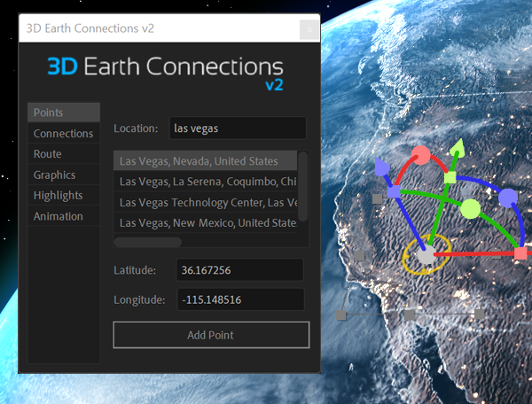Click the blue square scale handle
This screenshot has height=404, width=532.
coord(394,191)
